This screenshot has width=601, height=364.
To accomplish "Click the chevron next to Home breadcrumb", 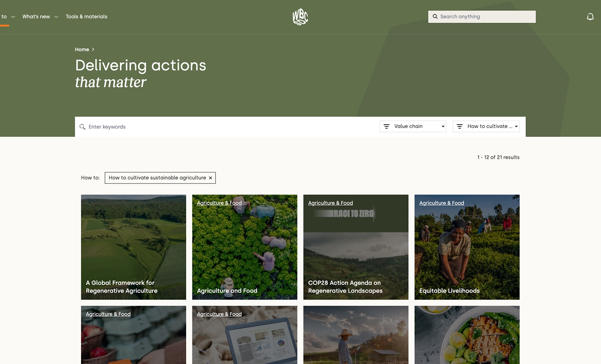I will (93, 49).
